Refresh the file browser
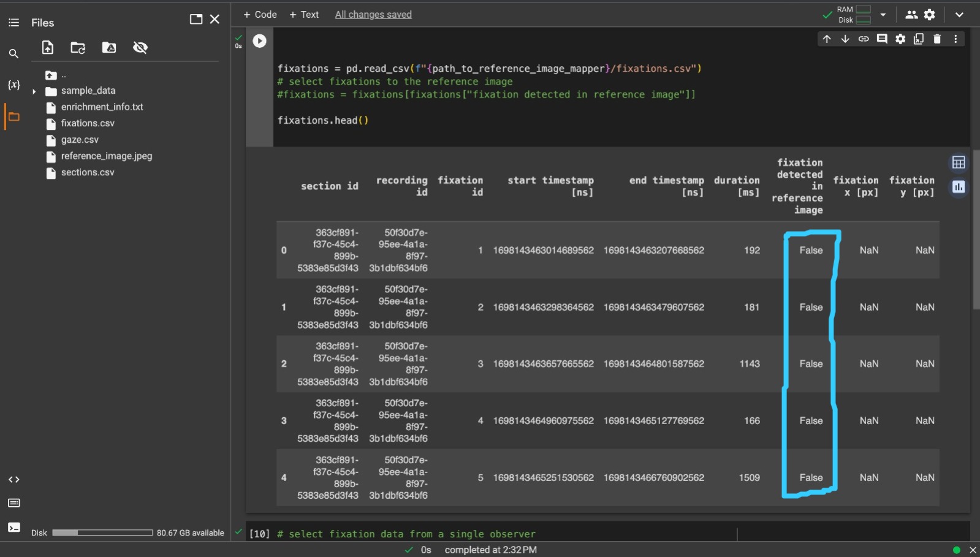 pyautogui.click(x=78, y=48)
